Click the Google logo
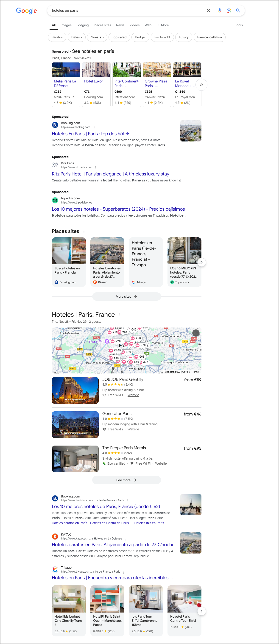 pos(26,11)
